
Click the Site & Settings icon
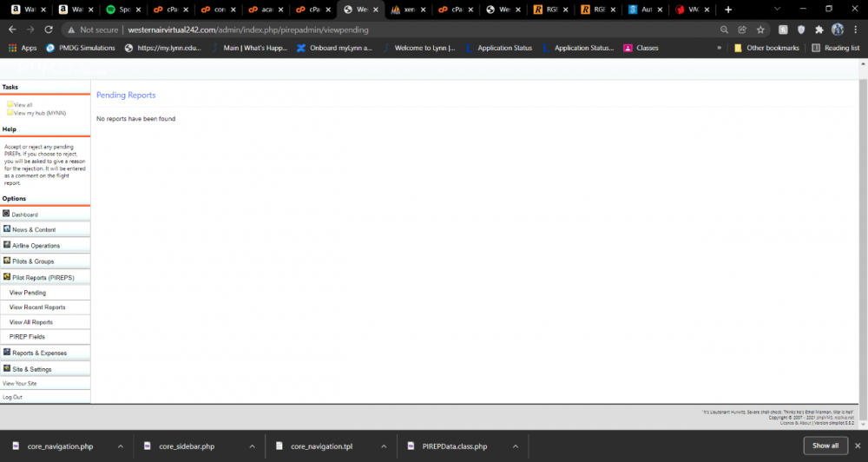[x=7, y=368]
